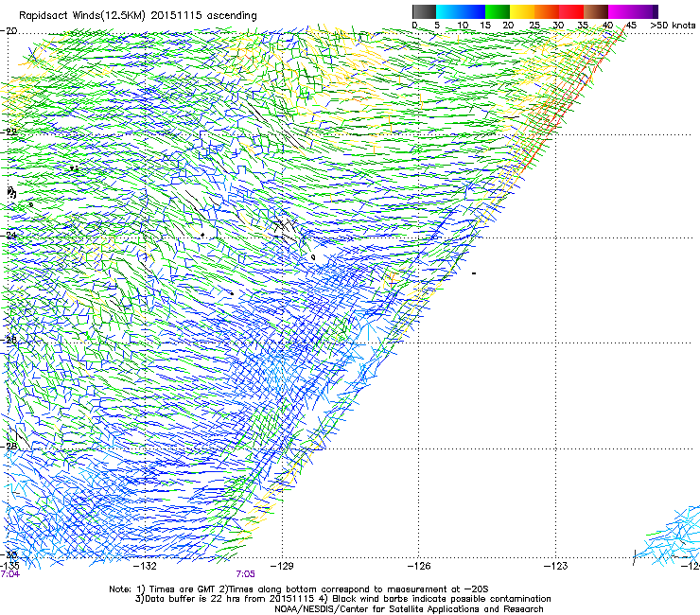The width and height of the screenshot is (700, 615).
Task: Click the yellow 20-25 knots legend swatch
Action: coord(522,11)
